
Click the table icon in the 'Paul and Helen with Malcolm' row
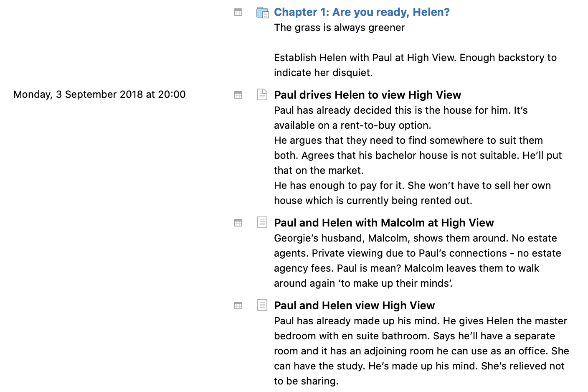[x=238, y=223]
